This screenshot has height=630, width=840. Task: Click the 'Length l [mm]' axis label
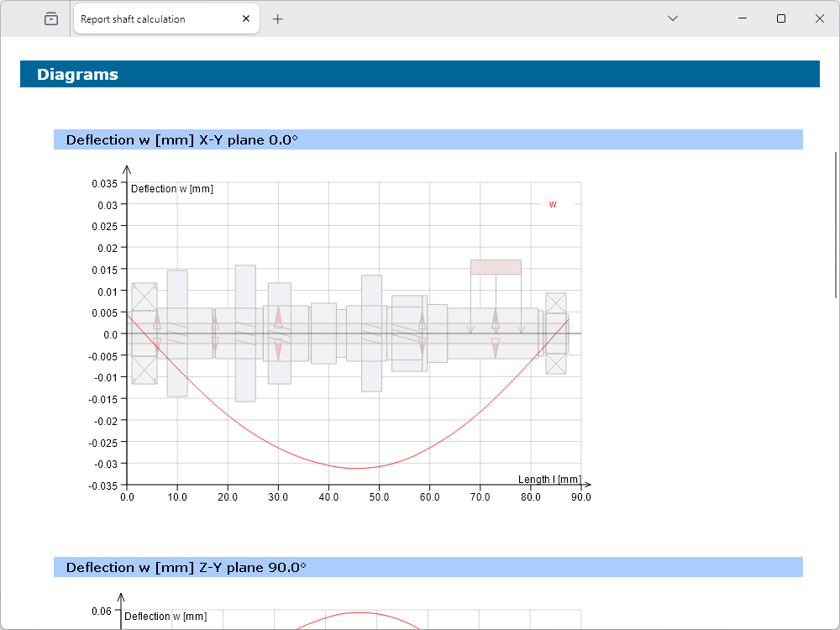(549, 479)
